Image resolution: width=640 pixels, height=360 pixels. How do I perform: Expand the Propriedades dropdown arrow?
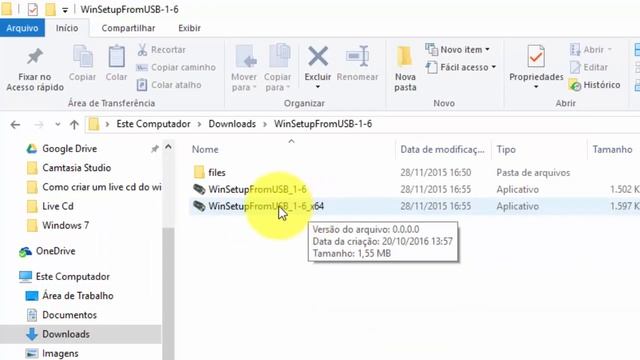click(x=536, y=87)
